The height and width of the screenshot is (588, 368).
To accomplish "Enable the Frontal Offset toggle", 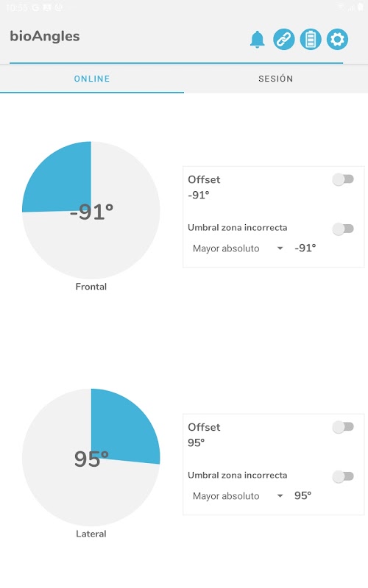I will tap(343, 179).
